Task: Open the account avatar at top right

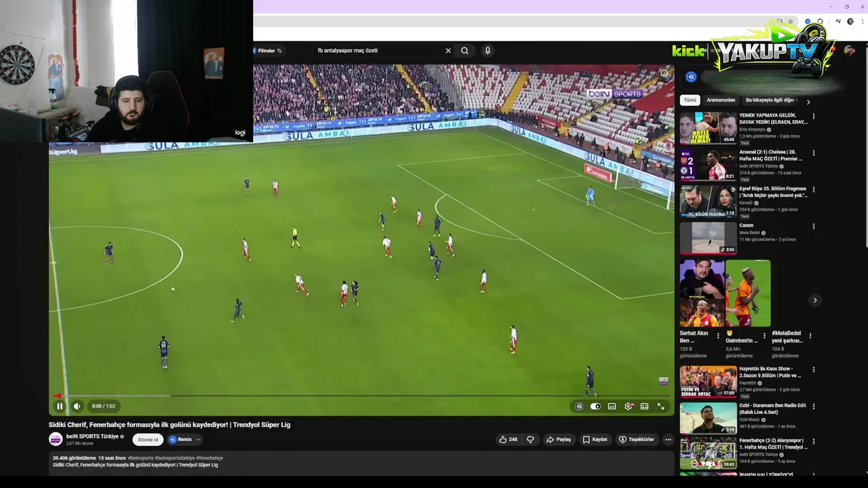Action: (850, 50)
